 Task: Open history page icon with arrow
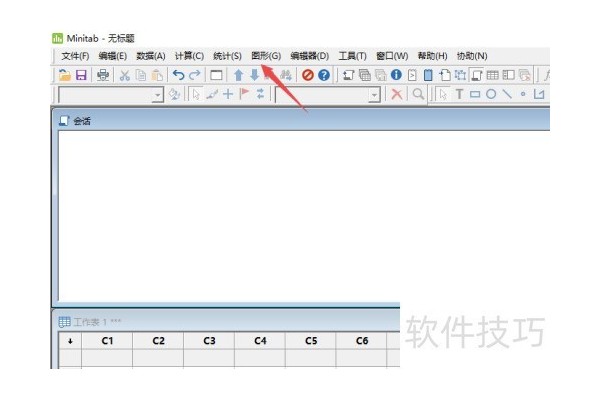[412, 75]
